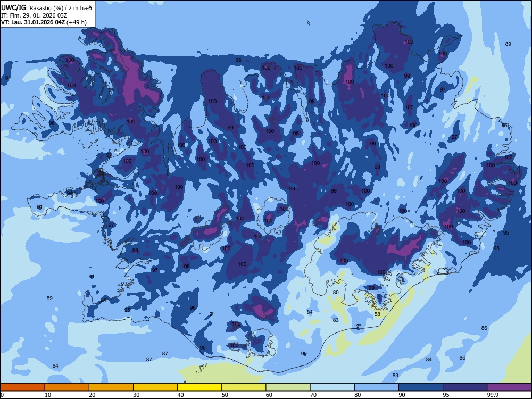Select the 50–60% pale yellow legend swatch
The height and width of the screenshot is (399, 532).
pos(244,387)
